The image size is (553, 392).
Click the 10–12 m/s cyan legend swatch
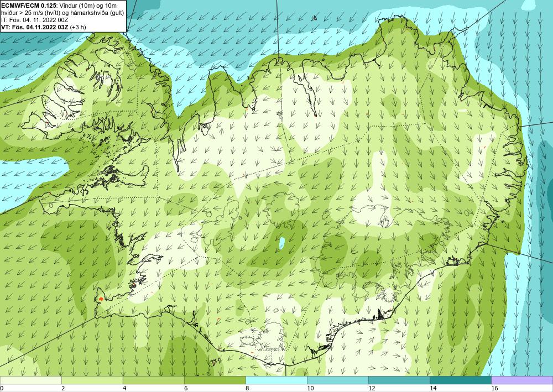(x=337, y=380)
